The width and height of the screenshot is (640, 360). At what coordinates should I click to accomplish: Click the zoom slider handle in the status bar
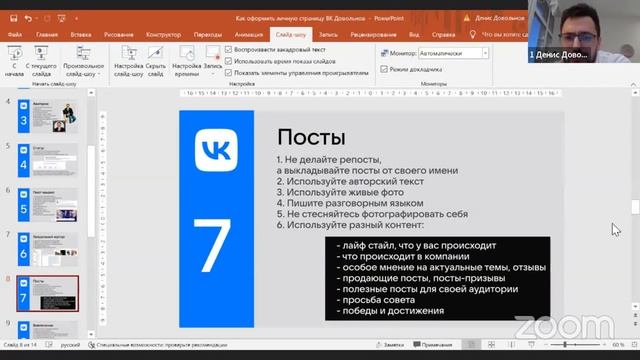565,345
